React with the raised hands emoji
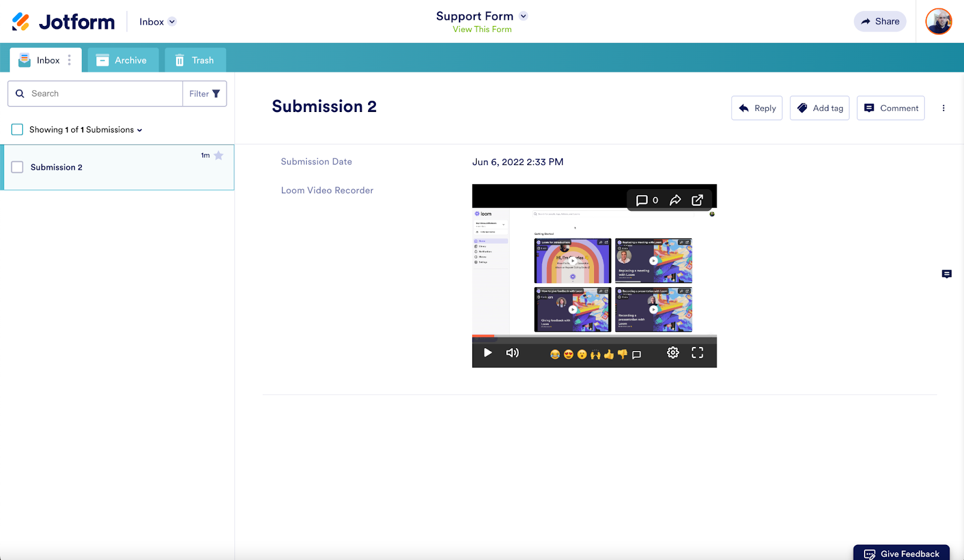Viewport: 964px width, 560px height. 595,355
